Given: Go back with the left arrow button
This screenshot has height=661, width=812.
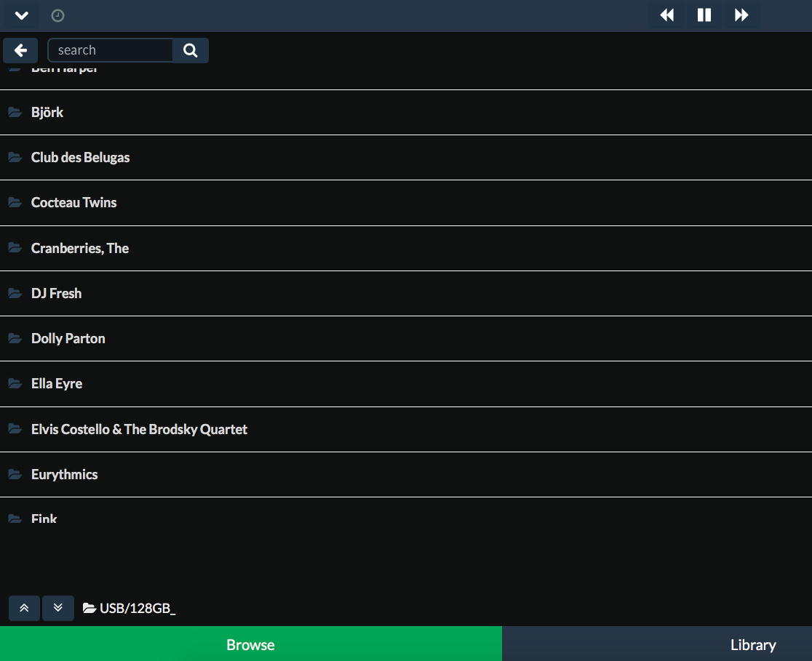Looking at the screenshot, I should coord(20,50).
